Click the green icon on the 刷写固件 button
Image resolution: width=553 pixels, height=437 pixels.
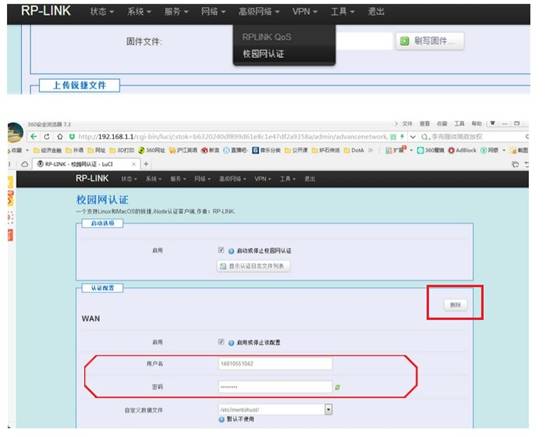tap(405, 41)
